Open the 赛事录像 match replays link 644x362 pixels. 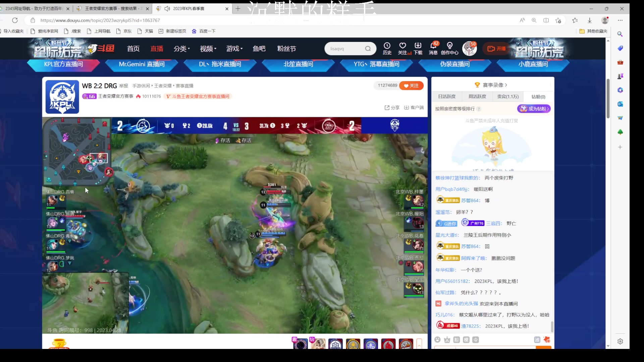point(493,85)
